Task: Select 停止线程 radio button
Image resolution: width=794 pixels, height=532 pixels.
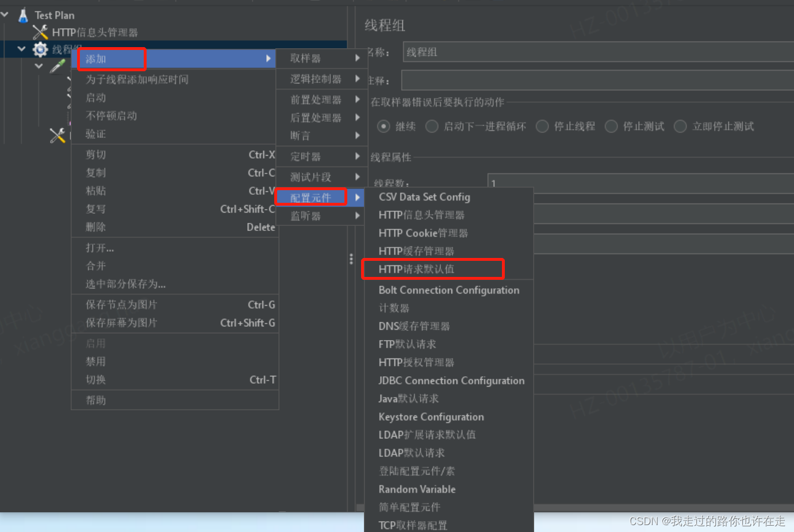Action: tap(542, 126)
